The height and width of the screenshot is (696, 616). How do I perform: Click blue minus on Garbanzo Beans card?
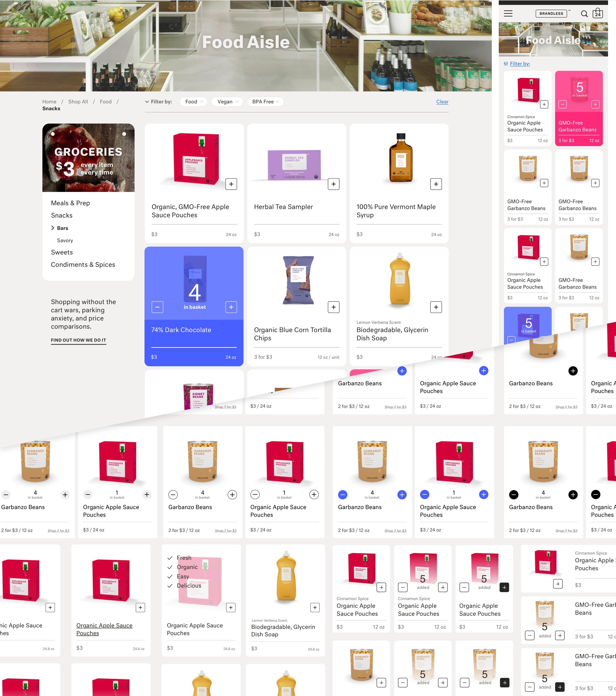pos(343,494)
